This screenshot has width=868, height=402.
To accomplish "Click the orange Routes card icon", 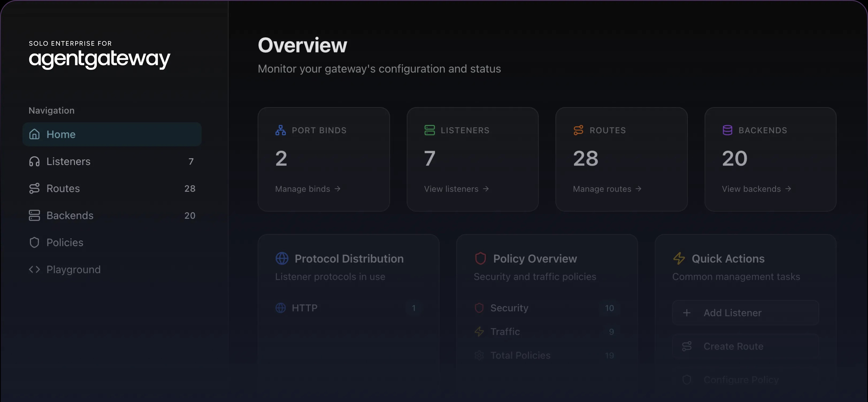I will 578,130.
